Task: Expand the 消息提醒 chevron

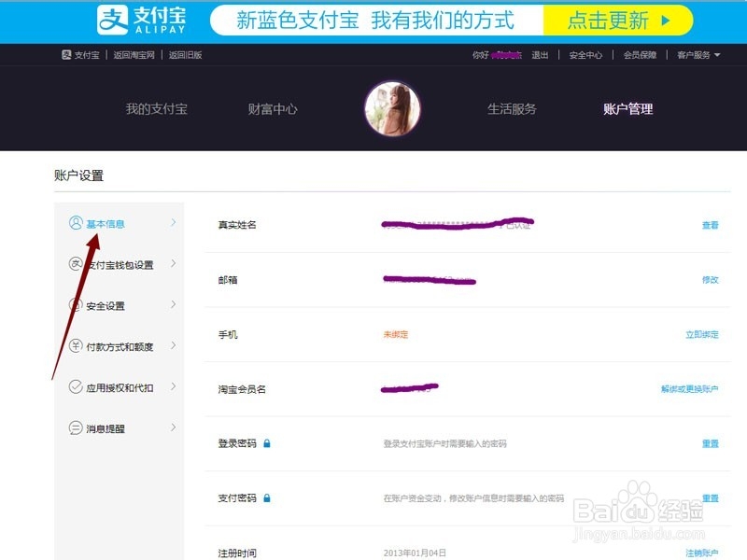Action: 173,427
